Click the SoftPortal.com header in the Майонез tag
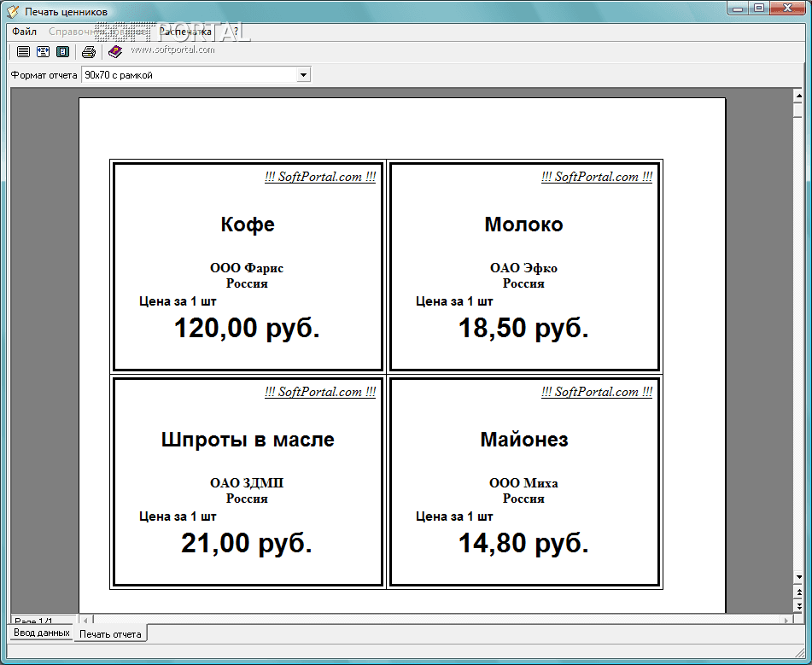Viewport: 812px width, 665px height. click(x=597, y=392)
